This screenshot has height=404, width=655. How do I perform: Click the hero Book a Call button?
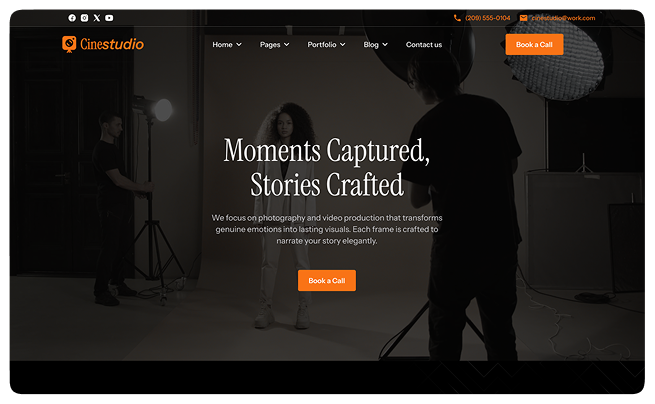[x=327, y=280]
